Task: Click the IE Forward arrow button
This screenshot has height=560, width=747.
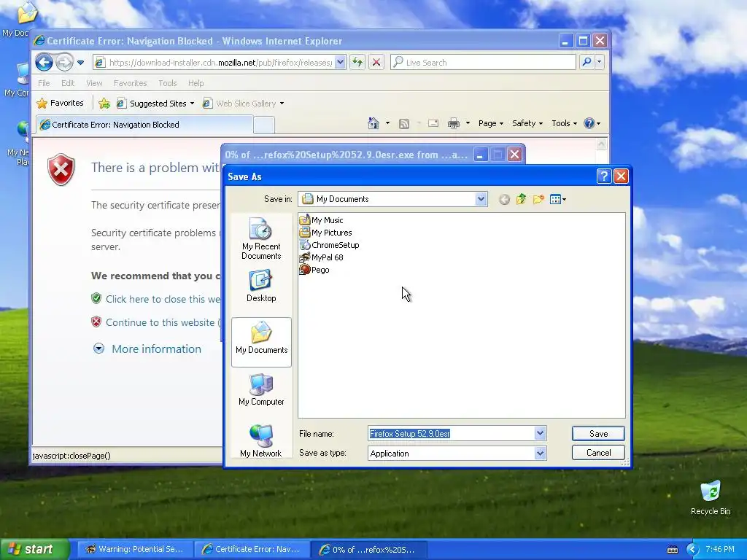Action: (64, 63)
